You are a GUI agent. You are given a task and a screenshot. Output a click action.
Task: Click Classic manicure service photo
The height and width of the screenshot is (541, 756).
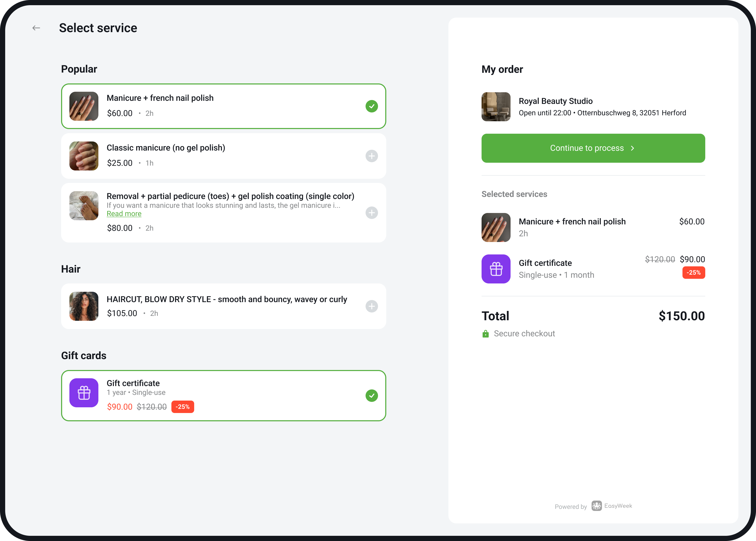[84, 156]
